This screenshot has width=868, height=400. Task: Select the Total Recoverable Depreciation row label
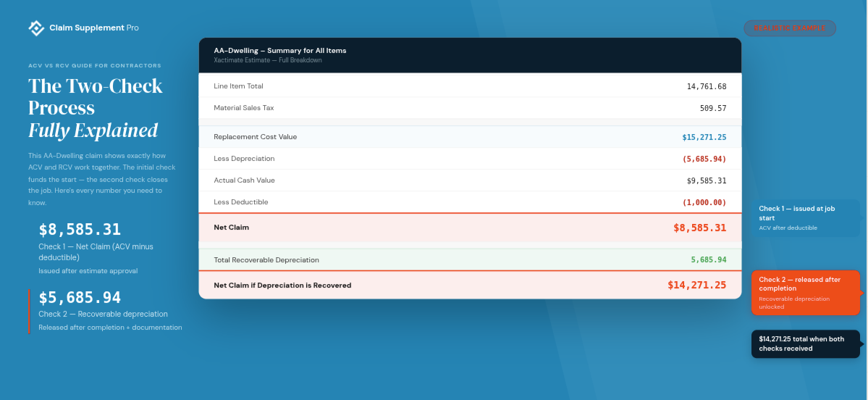click(x=266, y=260)
